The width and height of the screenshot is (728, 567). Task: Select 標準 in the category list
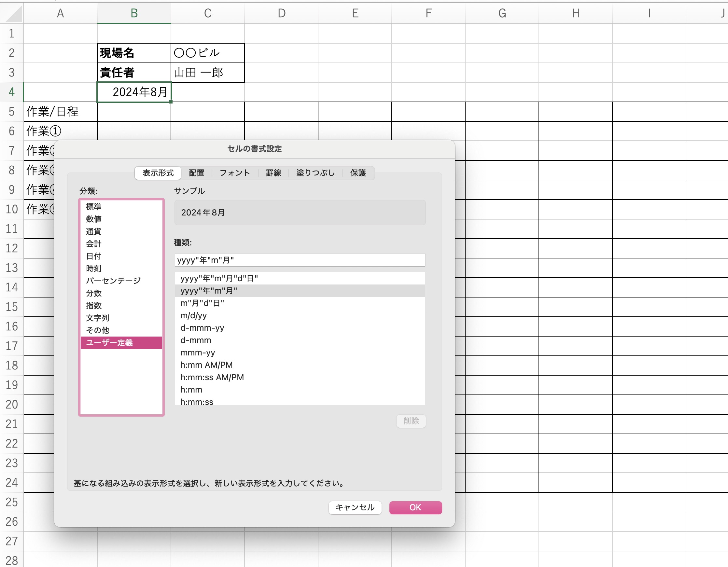[121, 207]
